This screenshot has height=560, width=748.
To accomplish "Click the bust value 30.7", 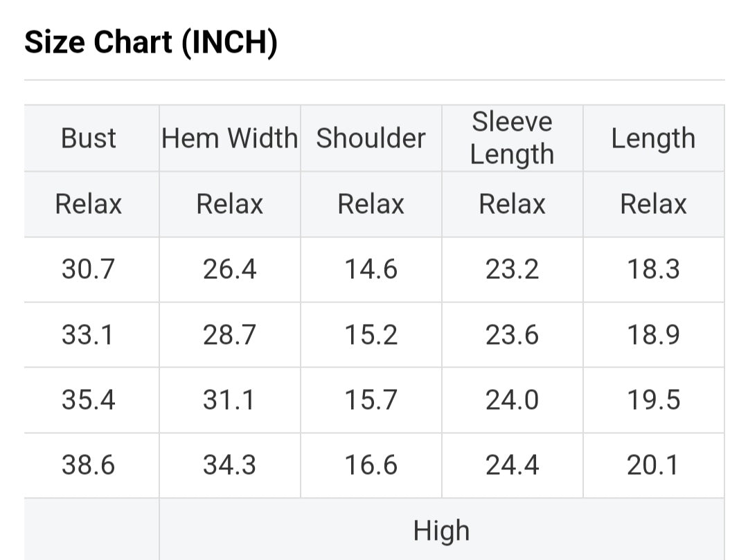I will tap(89, 269).
